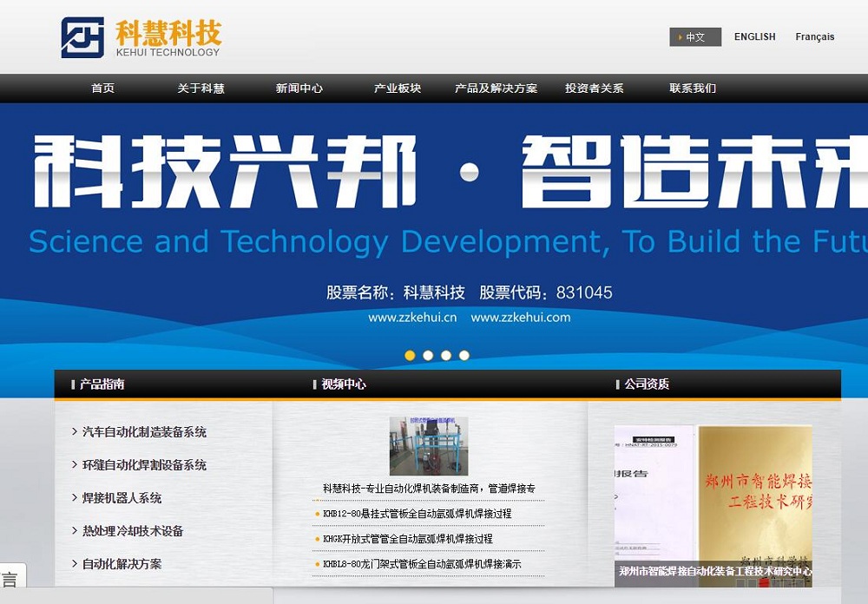Open KHGK开放式管管全自动氩弧焊机 video link

pyautogui.click(x=407, y=539)
